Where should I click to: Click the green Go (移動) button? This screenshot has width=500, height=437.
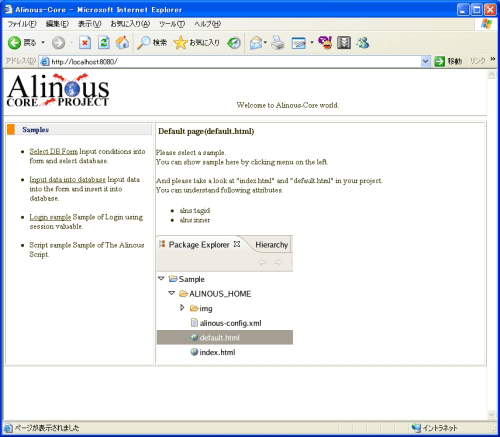click(x=448, y=62)
